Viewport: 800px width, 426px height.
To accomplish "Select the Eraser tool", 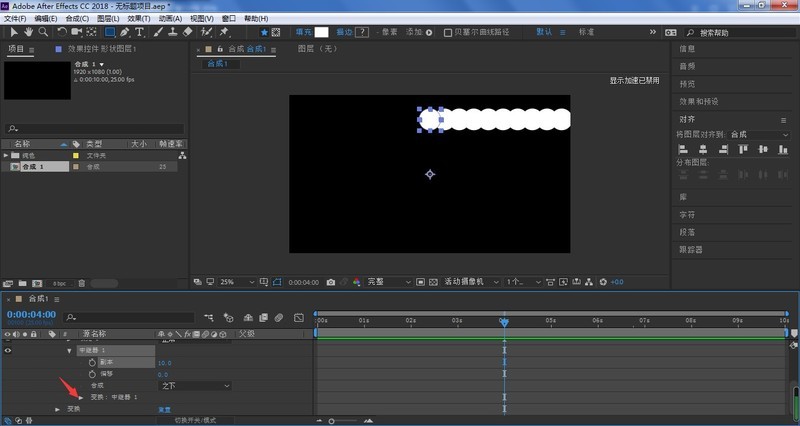I will pos(188,32).
